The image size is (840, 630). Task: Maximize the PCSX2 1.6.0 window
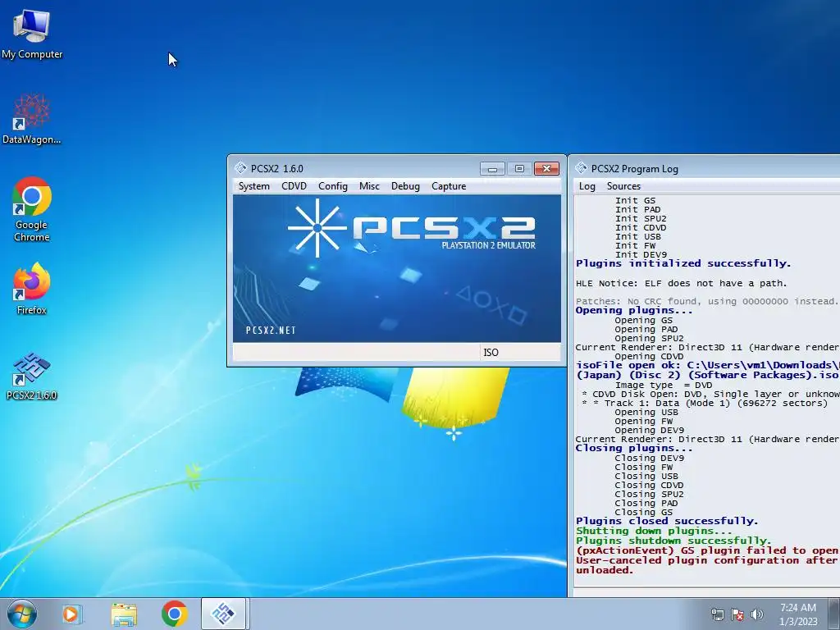519,169
